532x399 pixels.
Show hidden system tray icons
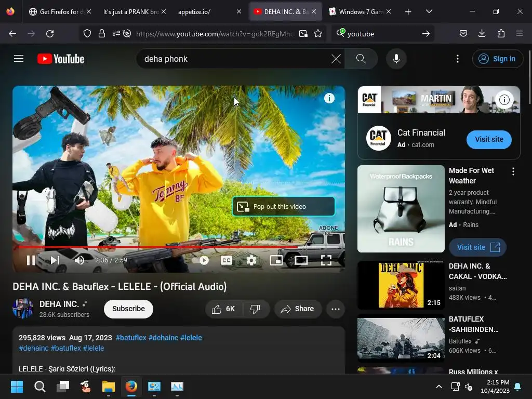(438, 387)
